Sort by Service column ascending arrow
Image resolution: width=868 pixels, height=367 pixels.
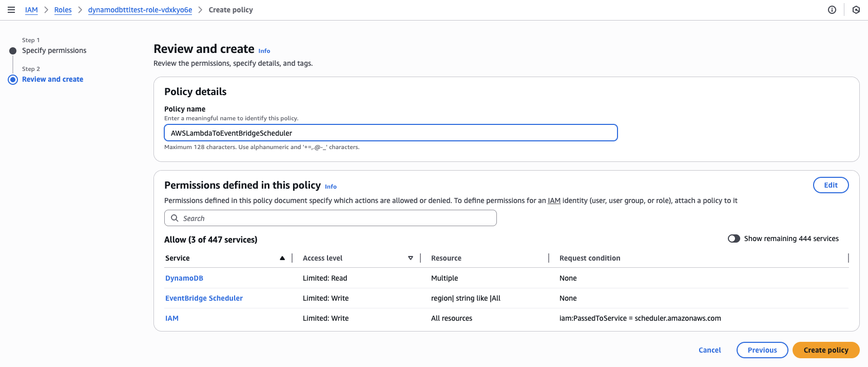(x=282, y=258)
